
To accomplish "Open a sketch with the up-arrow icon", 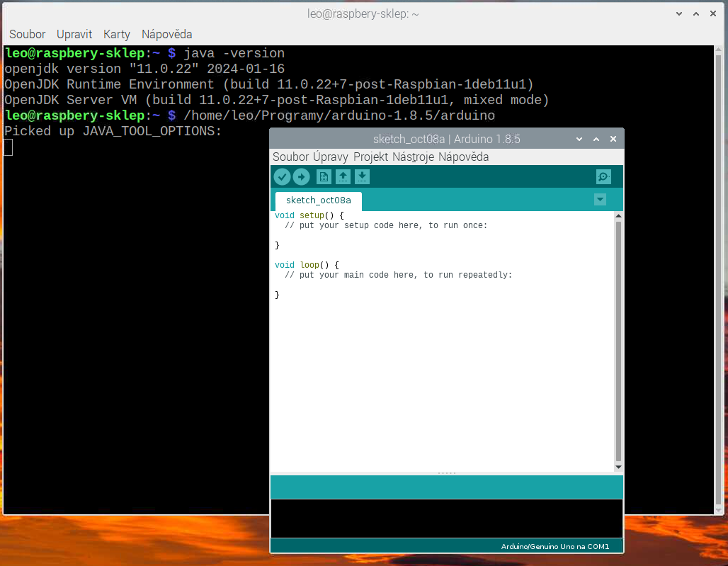I will click(x=343, y=177).
